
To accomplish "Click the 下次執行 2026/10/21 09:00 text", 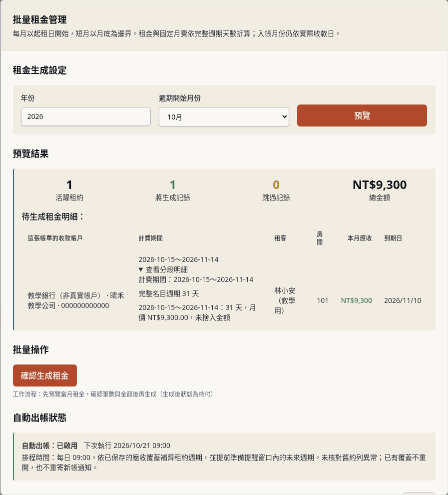I will (127, 445).
